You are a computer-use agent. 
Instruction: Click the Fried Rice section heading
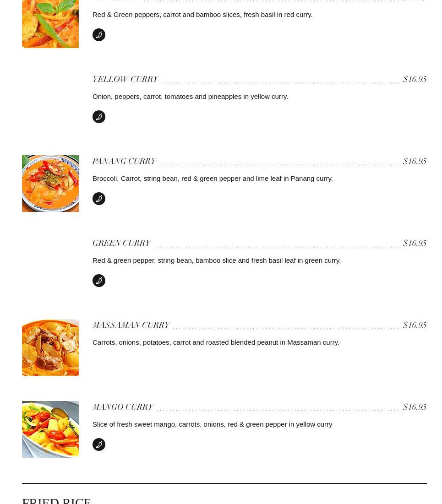[x=56, y=500]
